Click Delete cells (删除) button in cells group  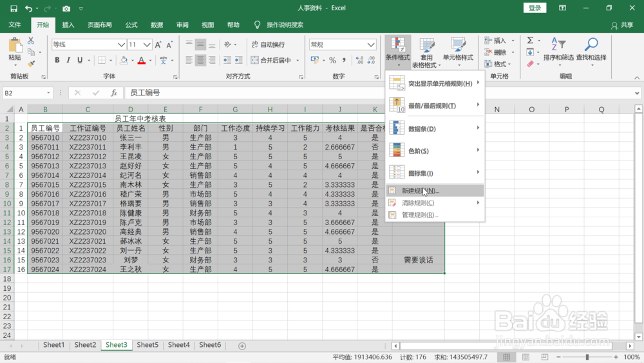click(x=498, y=52)
